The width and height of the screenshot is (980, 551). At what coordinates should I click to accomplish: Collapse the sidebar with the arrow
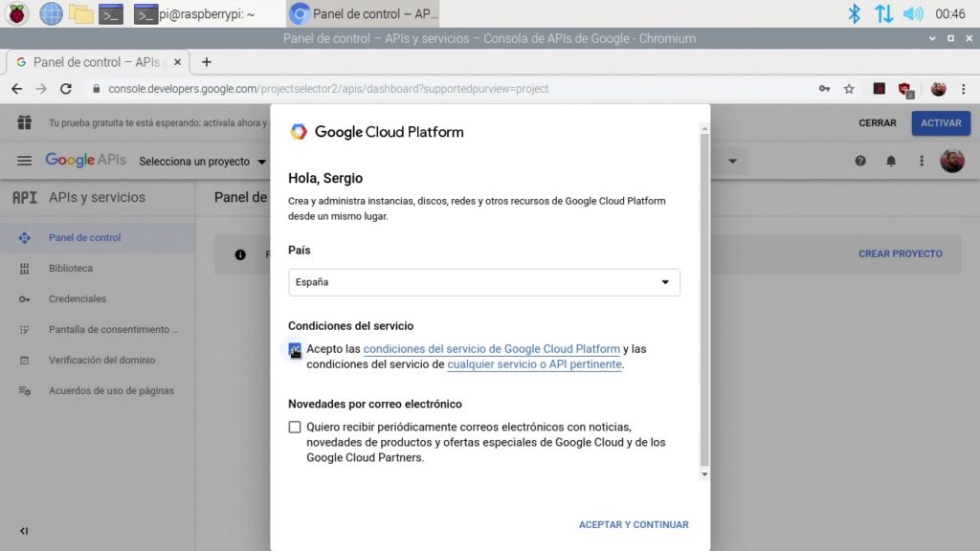(24, 531)
